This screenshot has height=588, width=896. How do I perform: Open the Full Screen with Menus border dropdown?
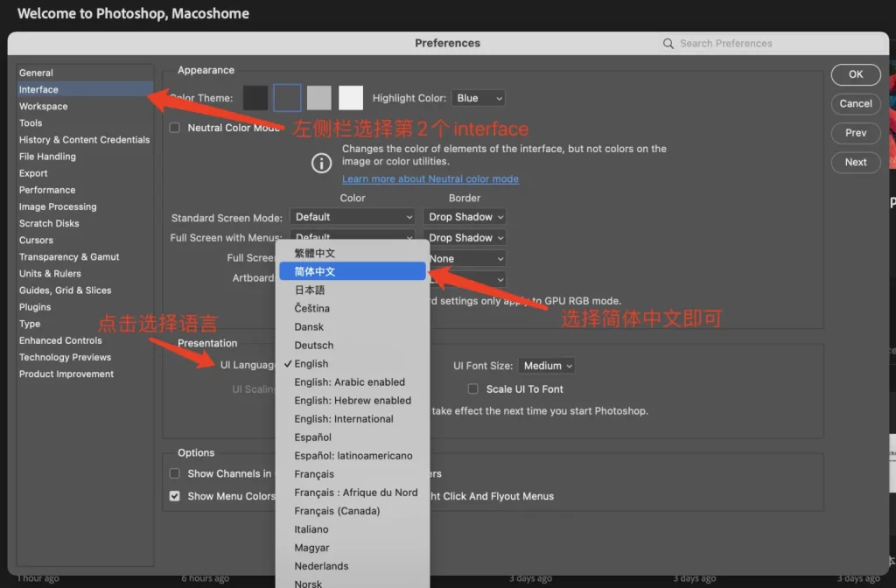[465, 237]
